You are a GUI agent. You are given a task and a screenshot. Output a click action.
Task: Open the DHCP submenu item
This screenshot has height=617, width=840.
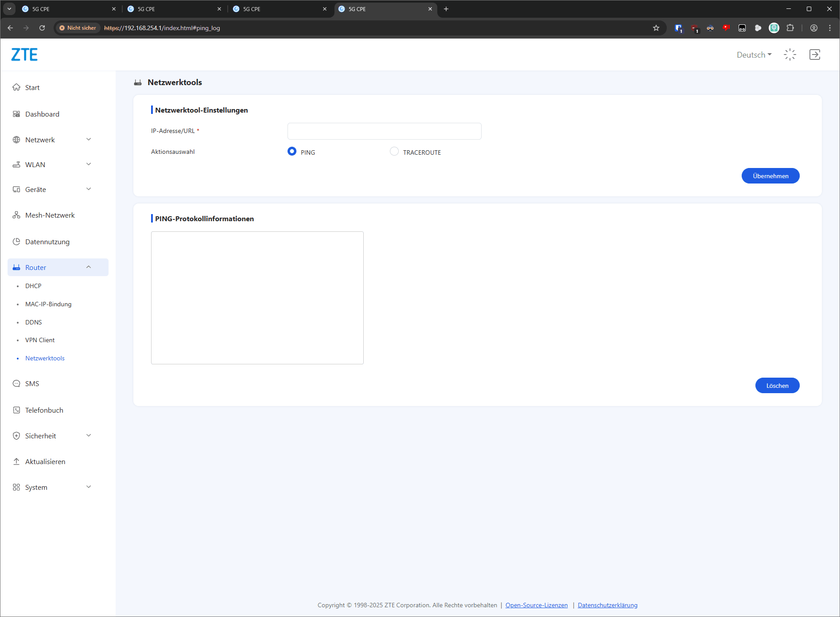point(33,286)
